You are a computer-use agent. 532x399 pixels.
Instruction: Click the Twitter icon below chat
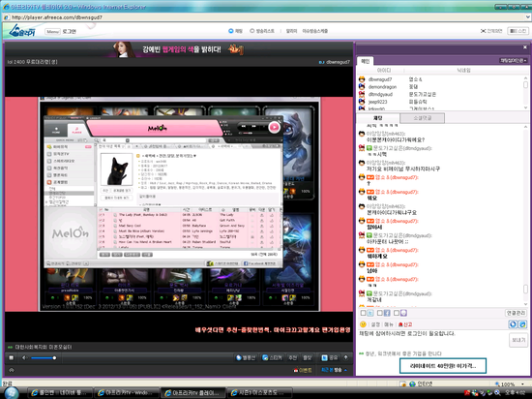pos(370,313)
